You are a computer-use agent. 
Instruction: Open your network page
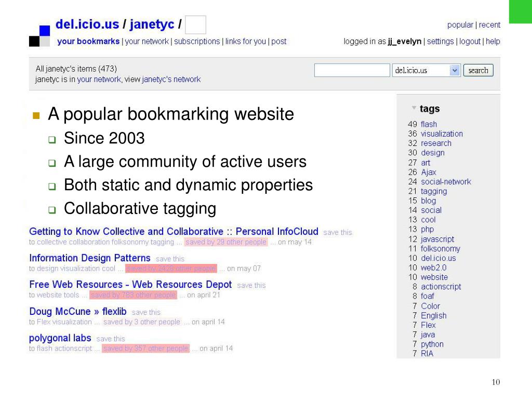pos(147,42)
